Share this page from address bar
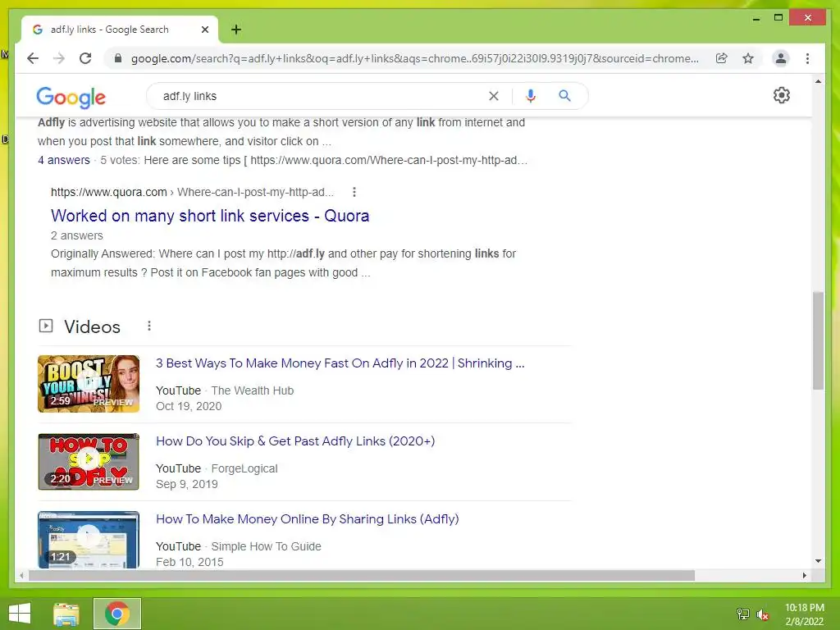 [x=722, y=58]
